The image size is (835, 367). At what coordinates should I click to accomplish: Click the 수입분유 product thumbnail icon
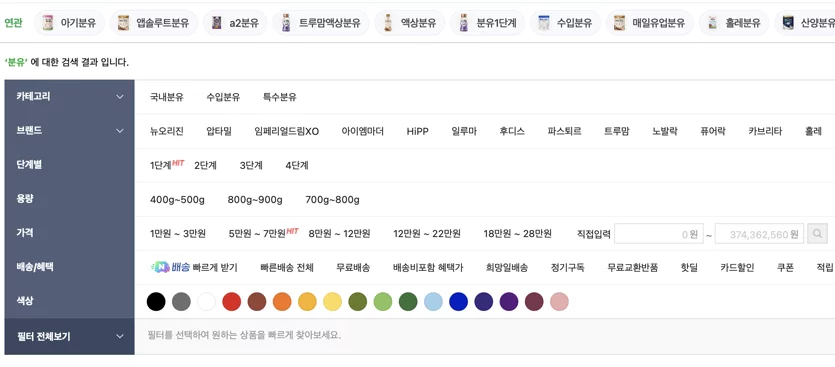point(544,23)
